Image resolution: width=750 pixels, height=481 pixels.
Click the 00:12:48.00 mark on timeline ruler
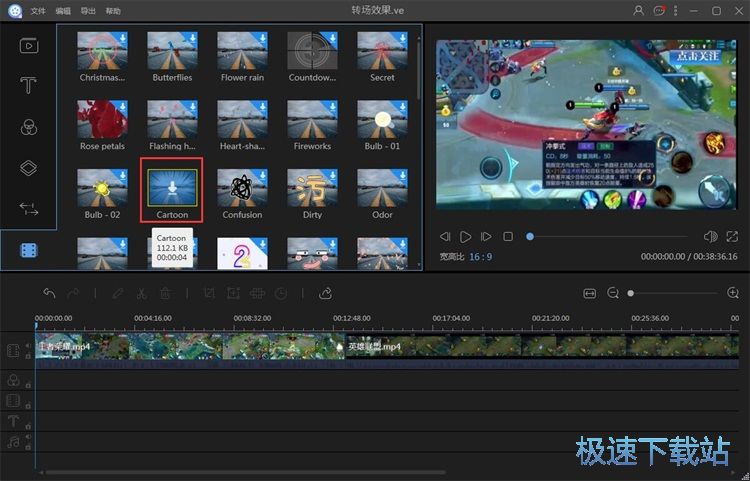tap(352, 318)
